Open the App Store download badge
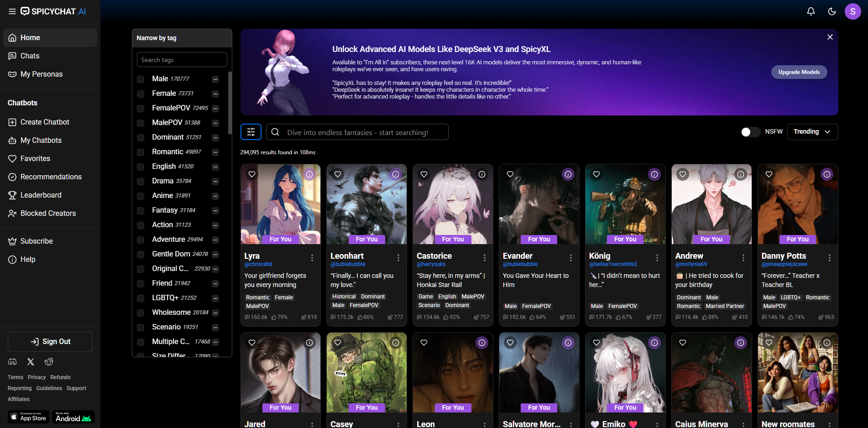The image size is (868, 428). (28, 417)
